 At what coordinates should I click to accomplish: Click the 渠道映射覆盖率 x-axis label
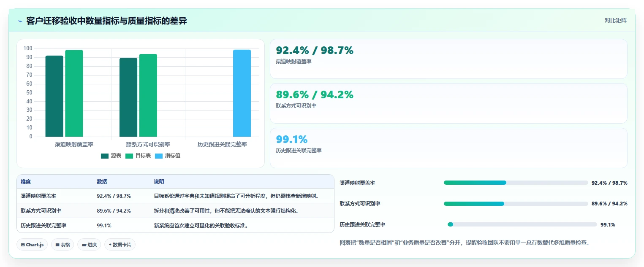click(74, 144)
